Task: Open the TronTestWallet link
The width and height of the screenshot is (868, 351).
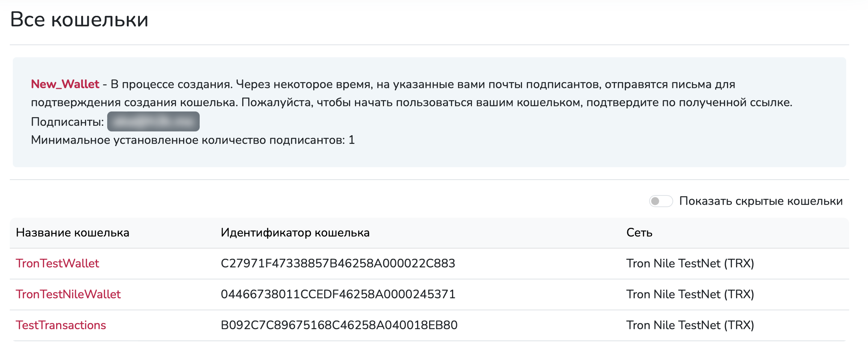Action: click(x=57, y=263)
